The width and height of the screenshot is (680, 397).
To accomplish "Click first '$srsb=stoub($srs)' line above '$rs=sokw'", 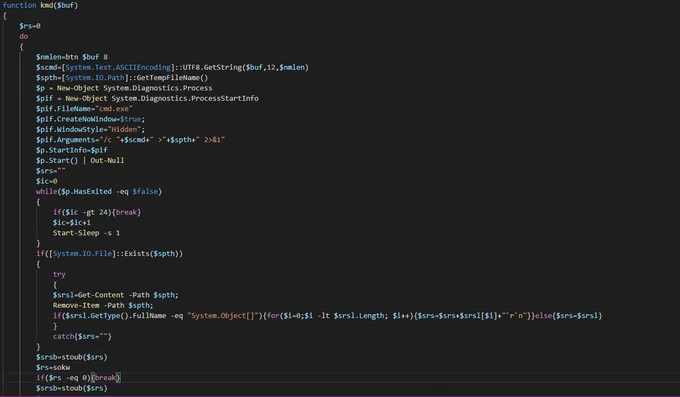I will [x=72, y=358].
